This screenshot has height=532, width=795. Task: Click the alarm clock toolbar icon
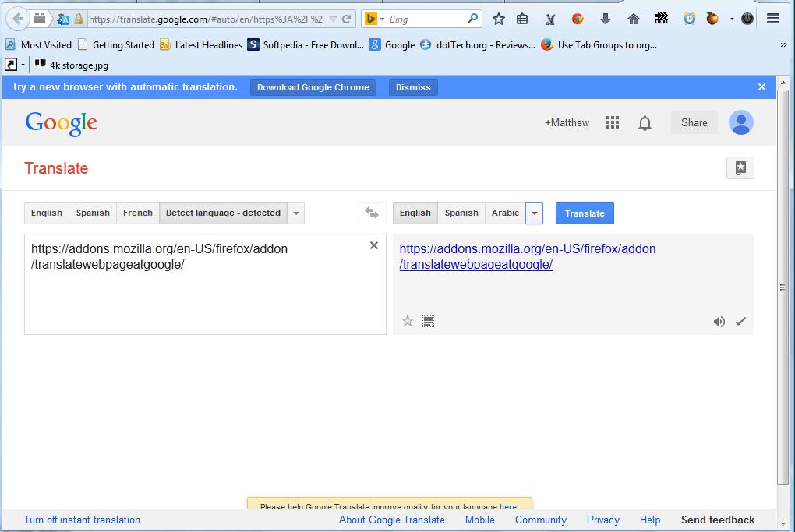[690, 19]
